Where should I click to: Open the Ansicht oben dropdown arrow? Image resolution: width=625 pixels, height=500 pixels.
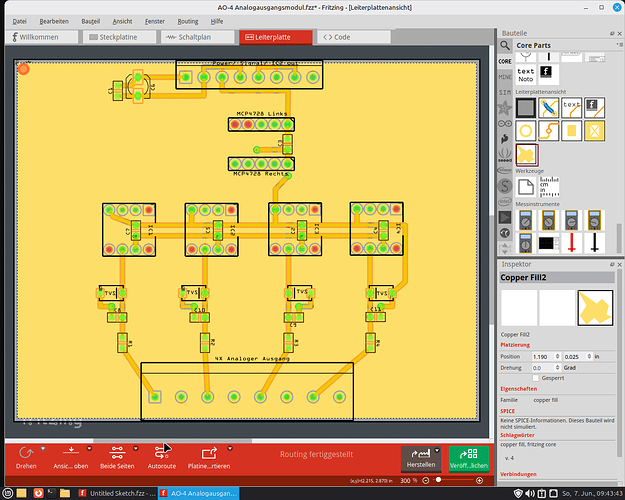(x=89, y=449)
